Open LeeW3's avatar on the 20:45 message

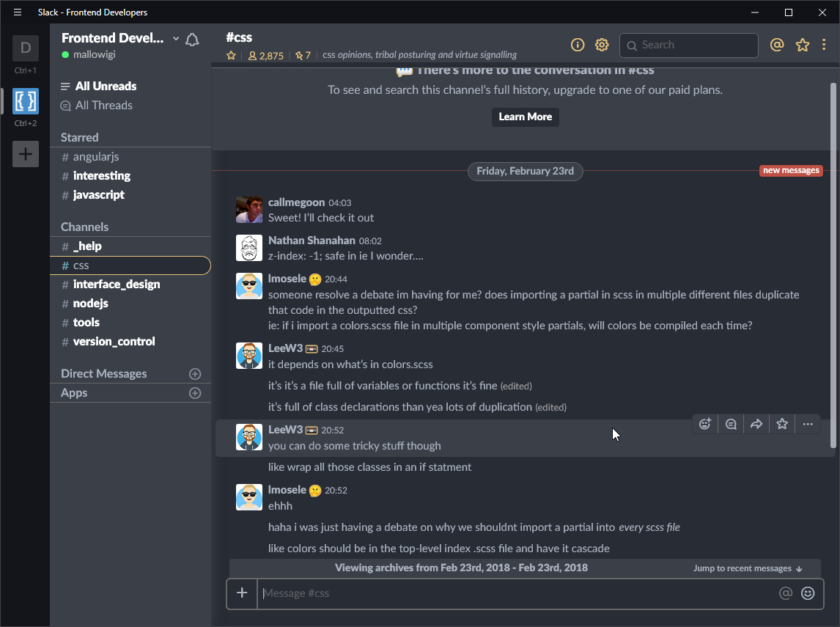(x=249, y=356)
